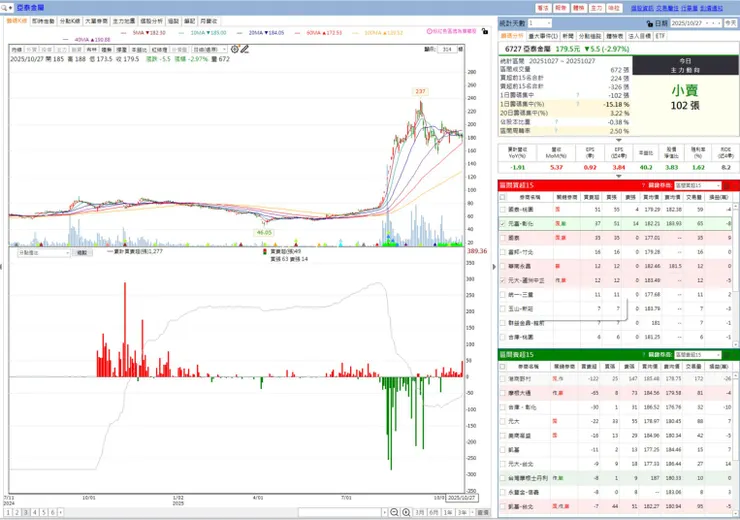Check the 摩根大通 broker checkbox
Image resolution: width=740 pixels, height=520 pixels.
tap(503, 393)
